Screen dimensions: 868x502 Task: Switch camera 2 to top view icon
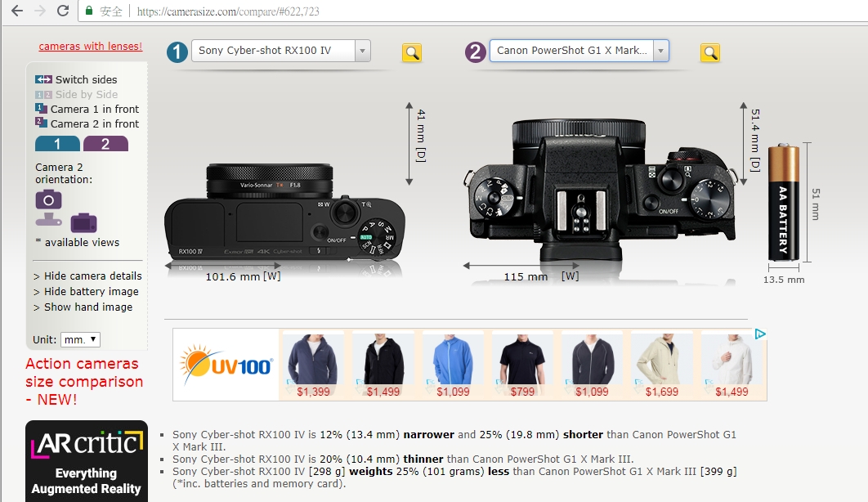[x=49, y=220]
